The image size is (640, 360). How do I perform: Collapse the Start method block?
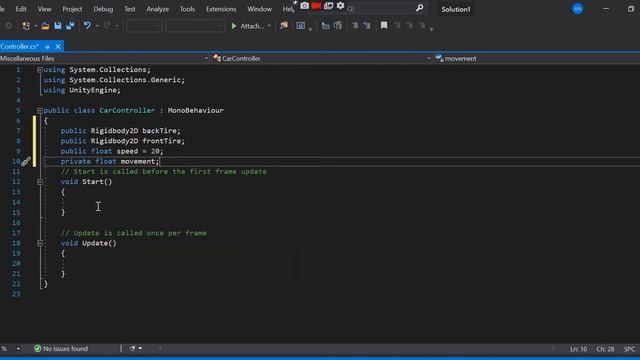point(40,182)
